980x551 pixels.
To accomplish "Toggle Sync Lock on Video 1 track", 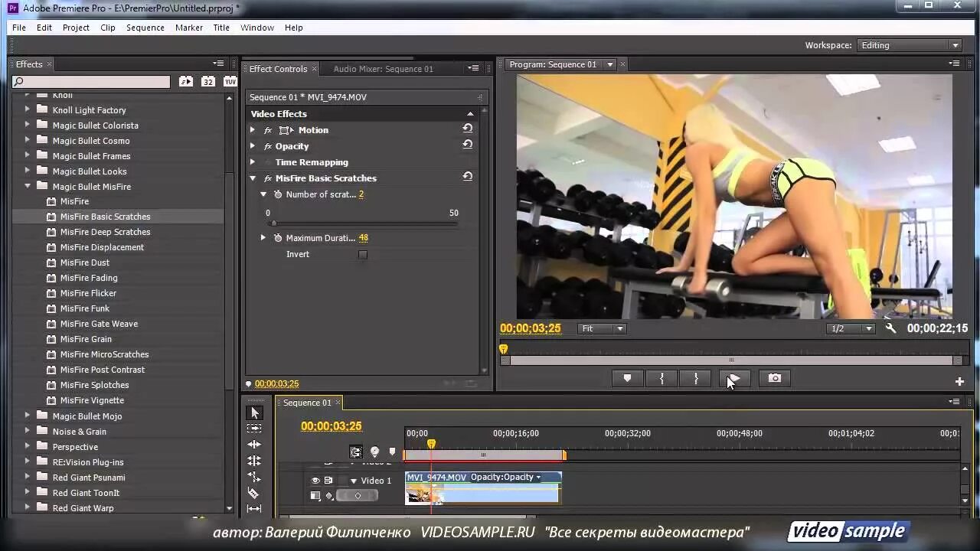I will click(x=328, y=481).
